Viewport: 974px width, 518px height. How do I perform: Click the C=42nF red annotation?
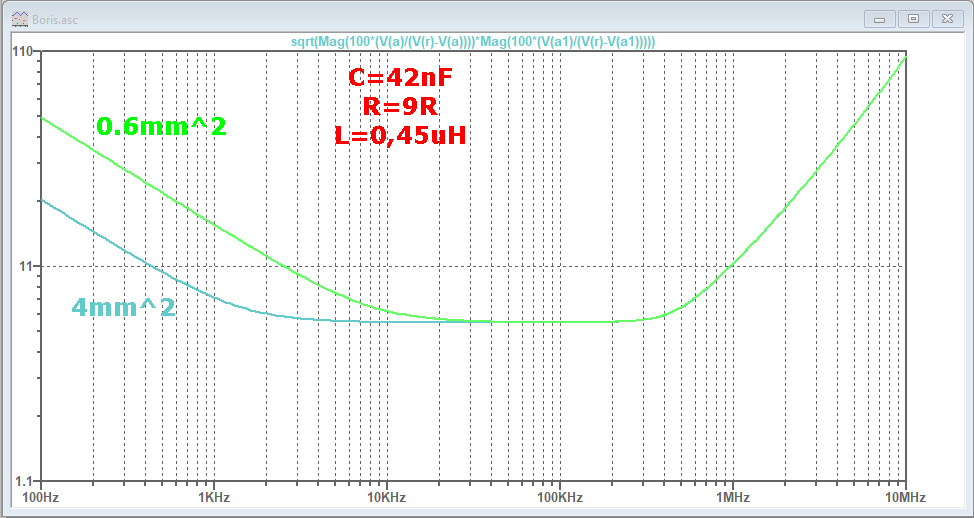coord(401,78)
